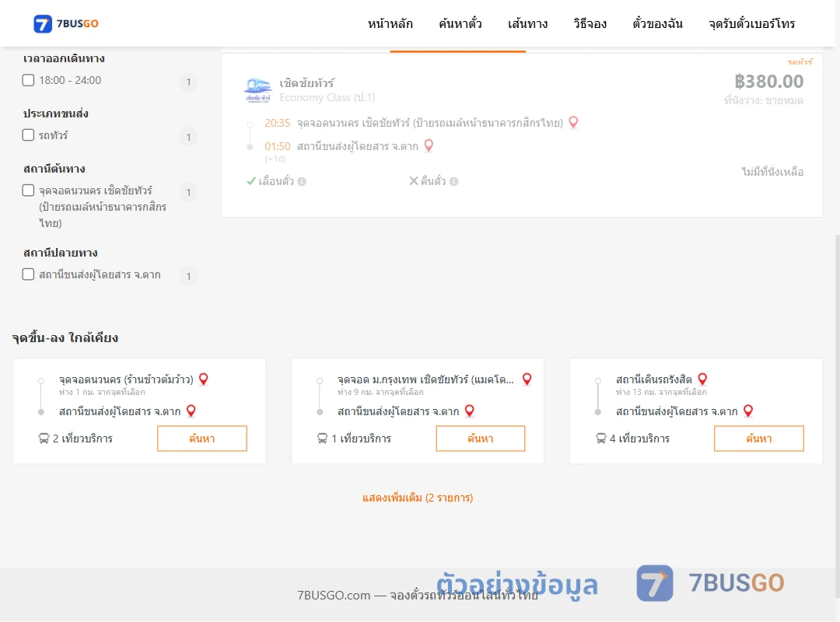Screen dimensions: 840x622
Task: Click ค้นหา button in ร้านข้าวต้มว้าว card
Action: 202,439
